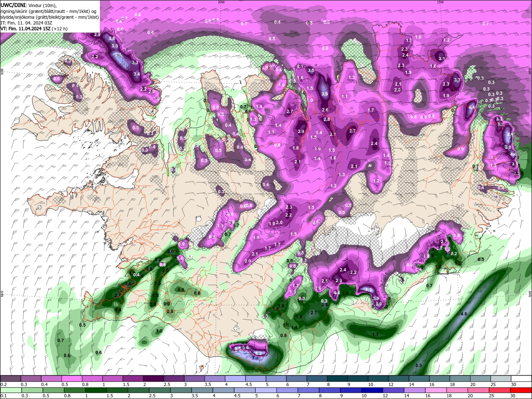Pick the upper legend row swatch at 0.2

point(10,379)
